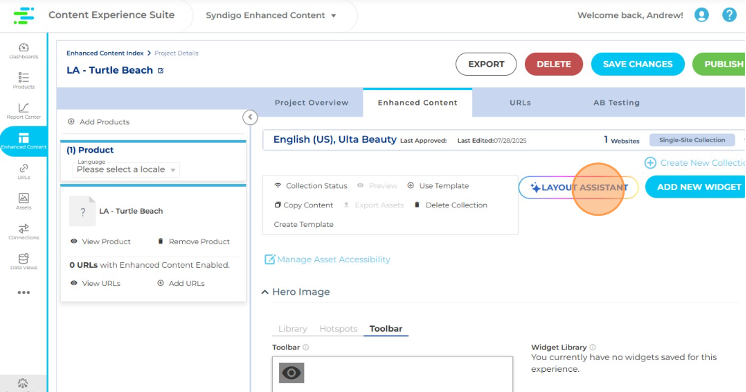Click Delete Collection
This screenshot has width=746, height=392.
pos(451,206)
